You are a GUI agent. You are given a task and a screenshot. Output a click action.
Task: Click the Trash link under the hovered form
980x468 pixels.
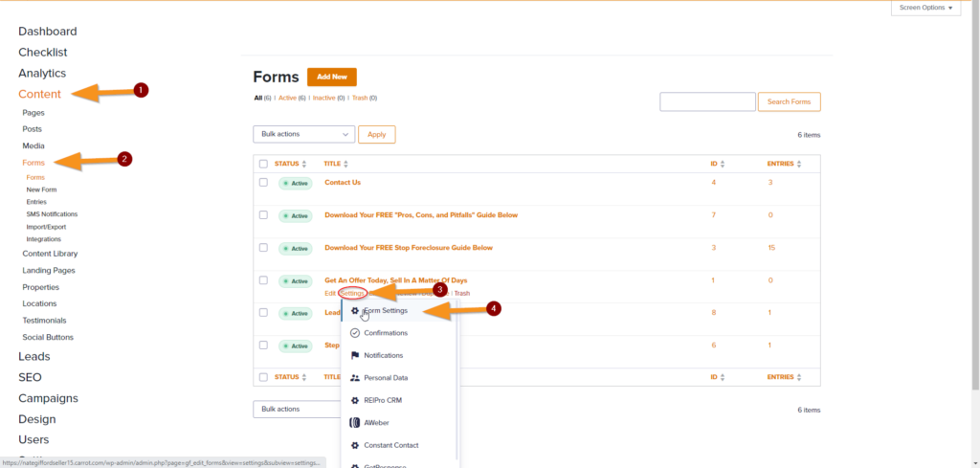pos(461,293)
